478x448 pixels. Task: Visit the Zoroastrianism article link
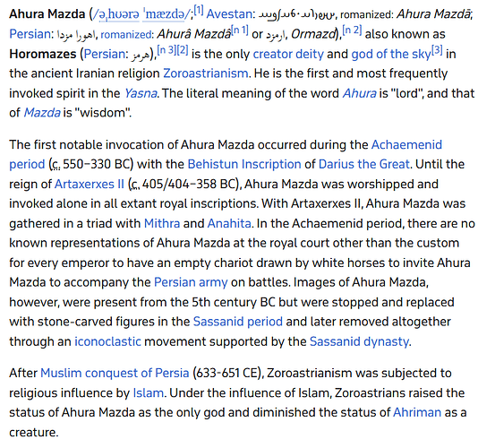206,73
